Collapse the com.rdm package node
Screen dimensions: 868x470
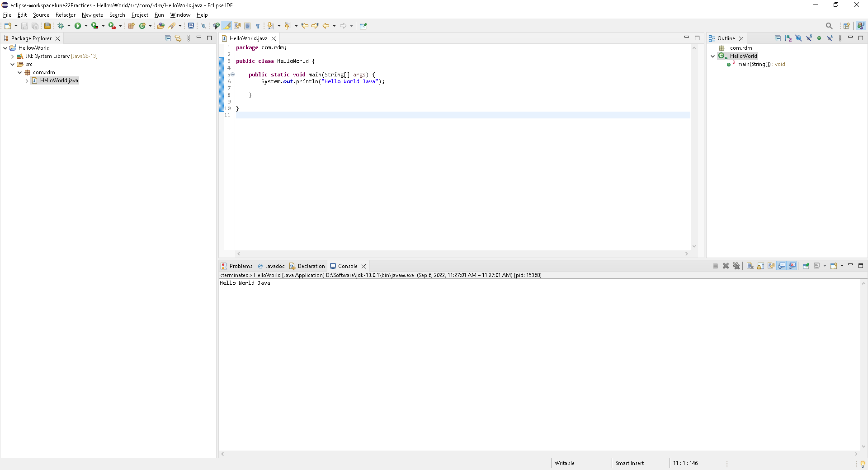click(x=19, y=73)
